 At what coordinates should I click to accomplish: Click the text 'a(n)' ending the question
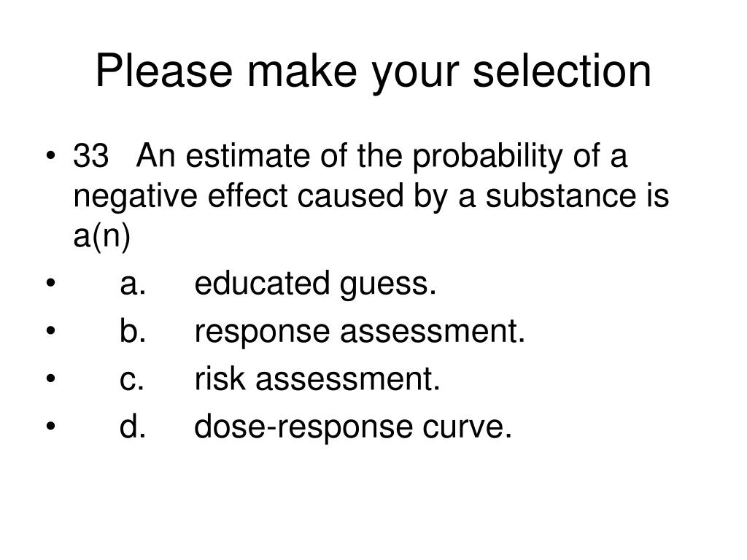point(101,237)
